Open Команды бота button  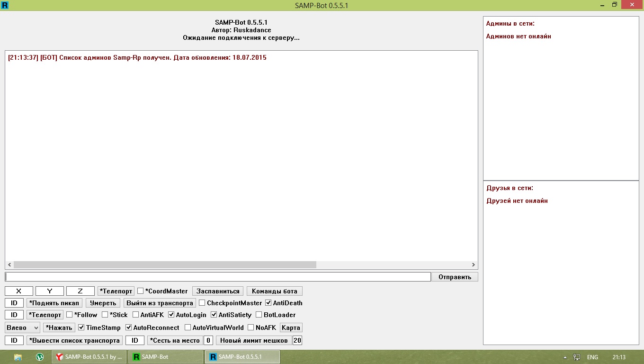coord(275,291)
